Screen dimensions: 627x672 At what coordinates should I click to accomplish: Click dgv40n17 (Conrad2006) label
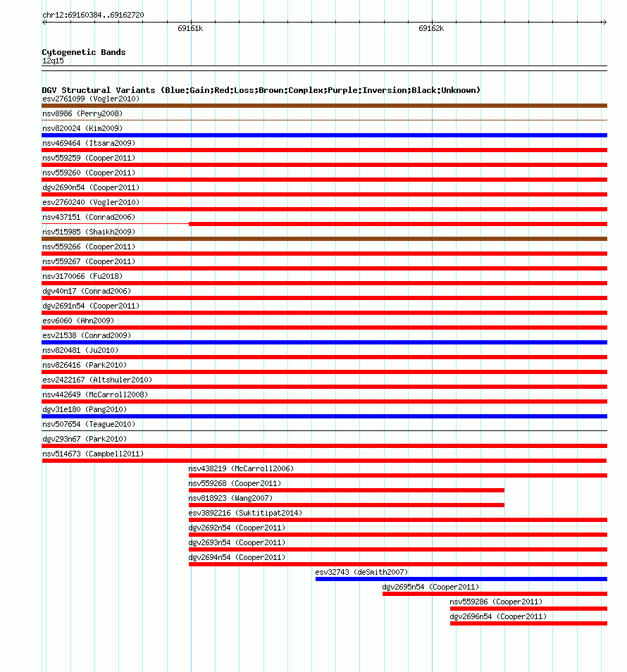tap(87, 291)
